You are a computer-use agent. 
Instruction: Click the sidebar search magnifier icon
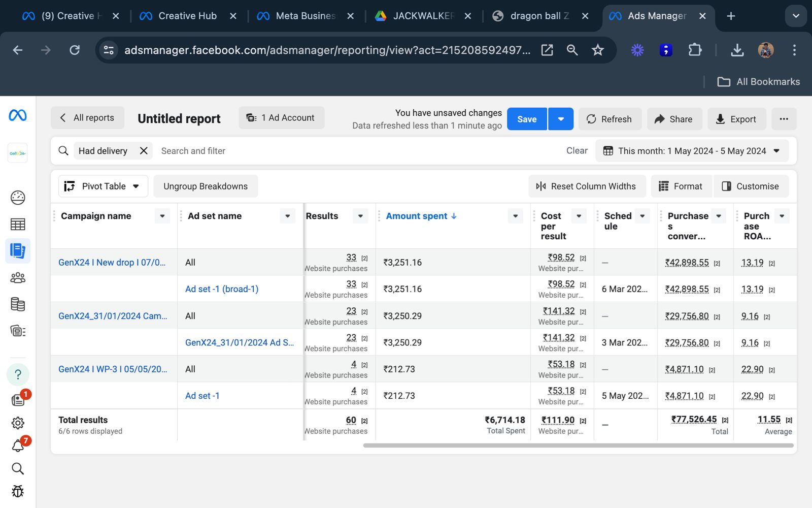[18, 468]
